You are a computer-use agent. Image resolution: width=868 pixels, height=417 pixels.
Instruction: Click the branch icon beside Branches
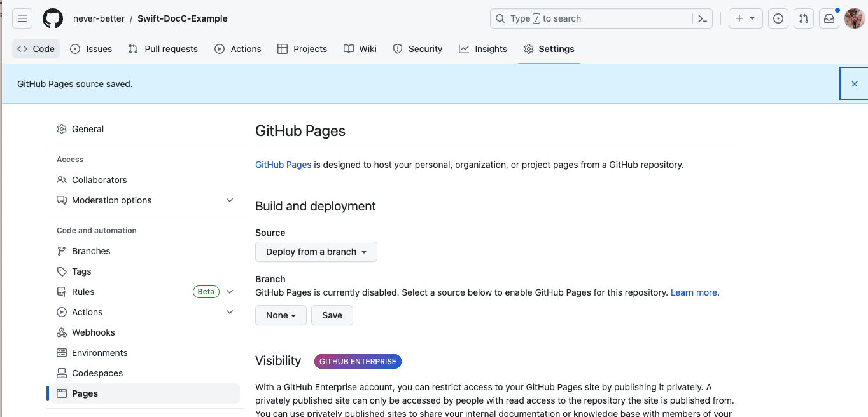62,251
